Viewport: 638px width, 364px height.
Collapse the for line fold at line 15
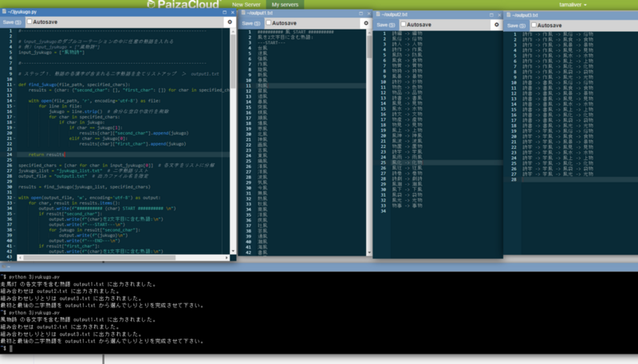point(14,106)
